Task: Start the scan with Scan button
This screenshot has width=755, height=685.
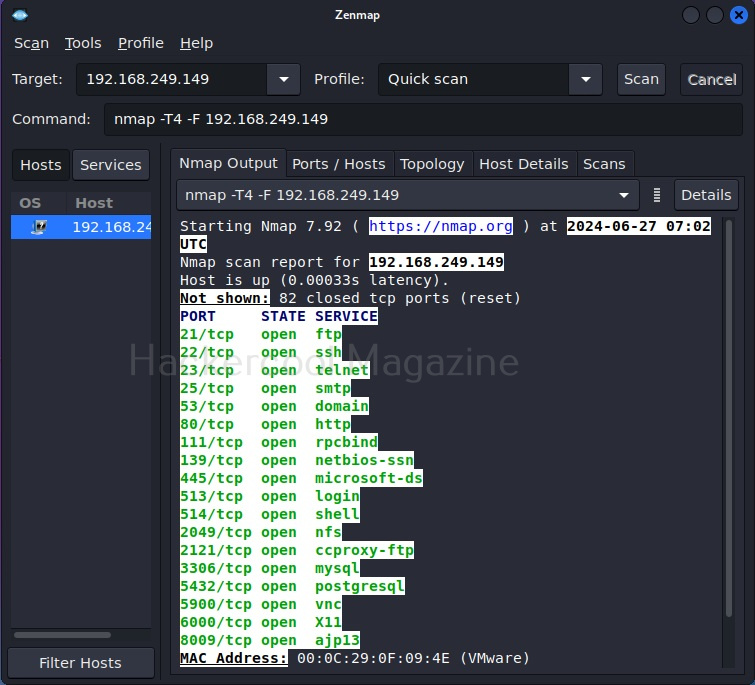Action: point(641,79)
